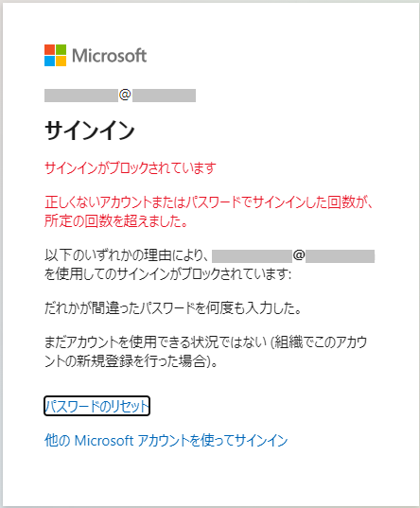Click the だれかが間違ったパスワードを何度も入力した sentence
This screenshot has width=420, height=508.
tap(173, 308)
